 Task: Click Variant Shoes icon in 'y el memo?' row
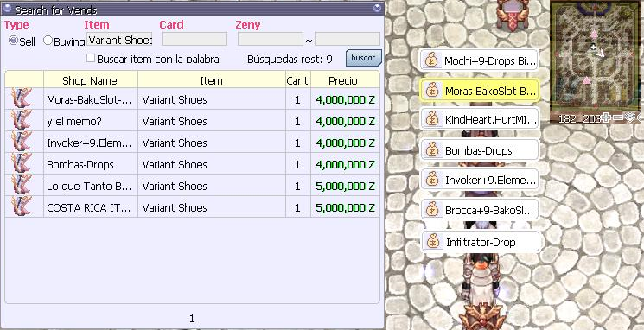(x=22, y=120)
